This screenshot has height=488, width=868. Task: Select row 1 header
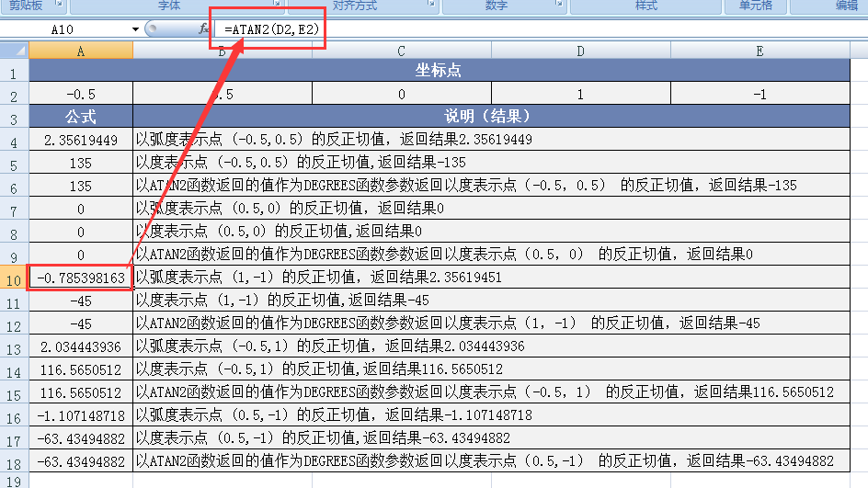[x=14, y=71]
